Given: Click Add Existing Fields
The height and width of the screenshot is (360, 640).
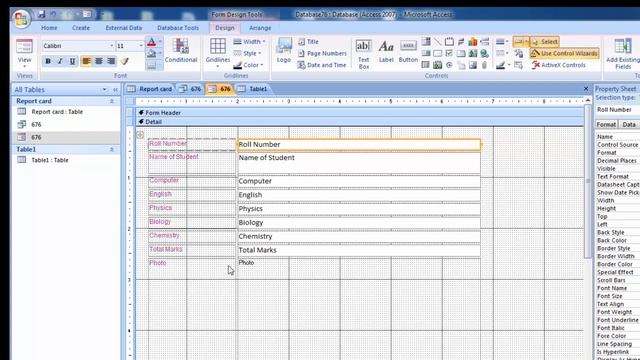Looking at the screenshot, I should click(x=623, y=53).
